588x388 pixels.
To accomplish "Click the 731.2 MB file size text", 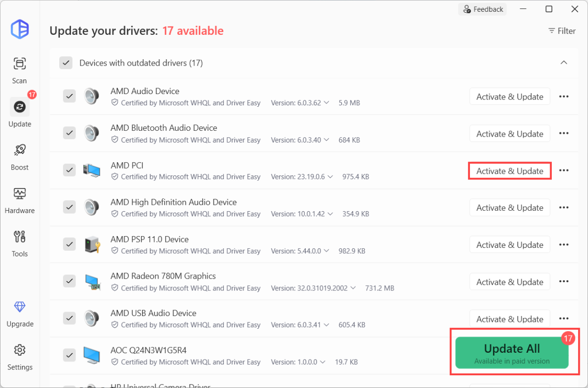I will tap(380, 288).
